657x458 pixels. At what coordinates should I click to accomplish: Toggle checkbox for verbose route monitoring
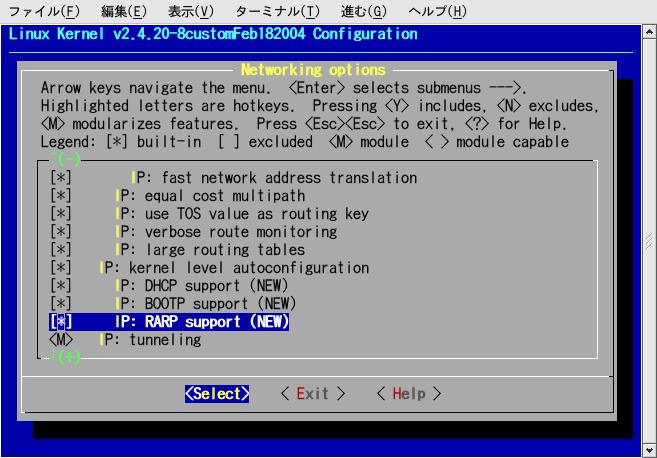61,232
